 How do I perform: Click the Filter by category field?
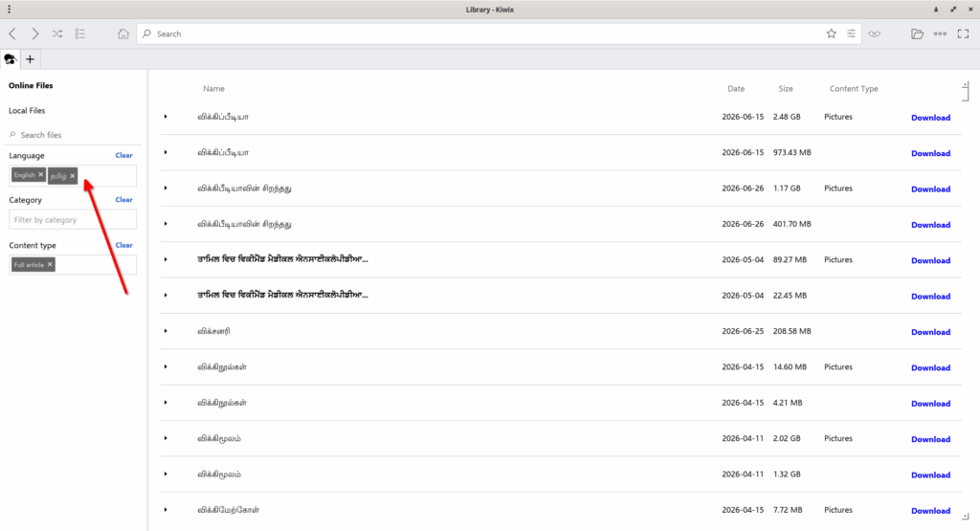click(x=73, y=220)
